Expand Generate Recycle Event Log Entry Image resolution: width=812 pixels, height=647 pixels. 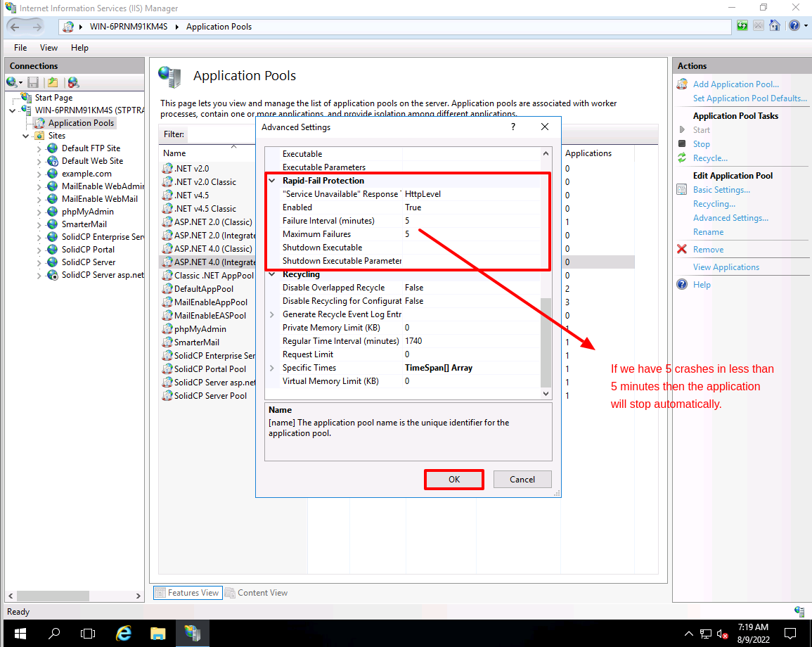(x=272, y=314)
